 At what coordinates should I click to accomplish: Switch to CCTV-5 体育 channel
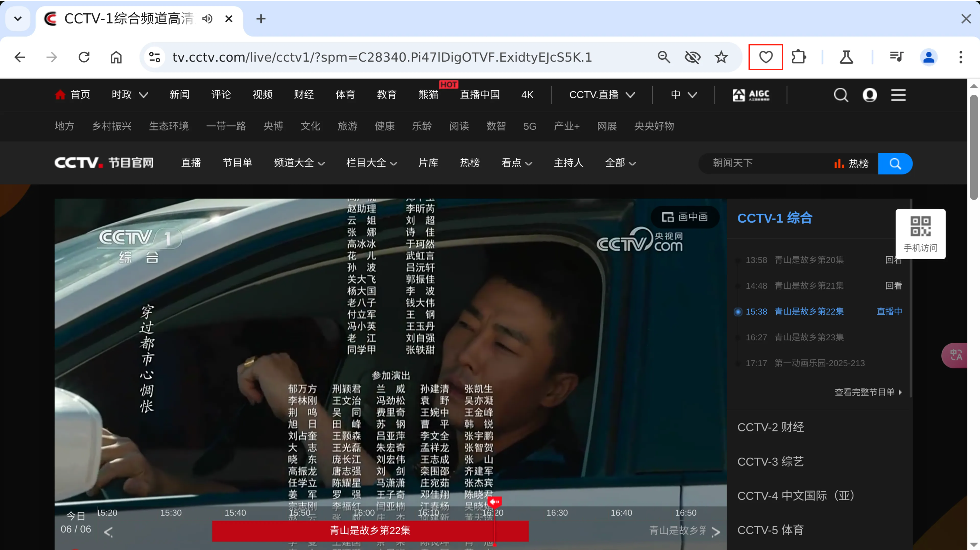pos(771,530)
